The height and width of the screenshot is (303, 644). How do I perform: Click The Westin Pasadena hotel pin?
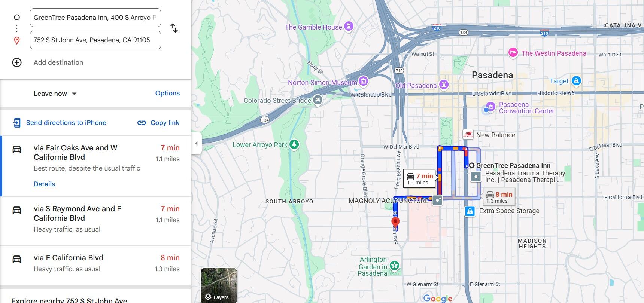pos(513,53)
